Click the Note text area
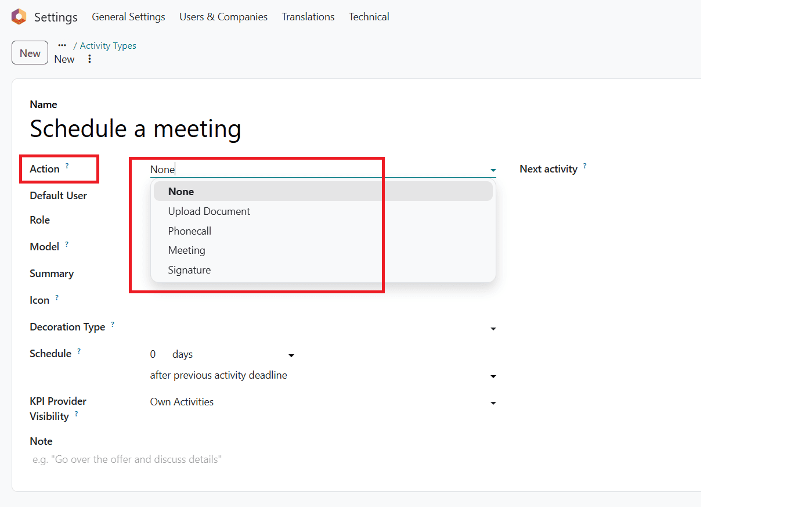This screenshot has height=507, width=812. pyautogui.click(x=263, y=459)
